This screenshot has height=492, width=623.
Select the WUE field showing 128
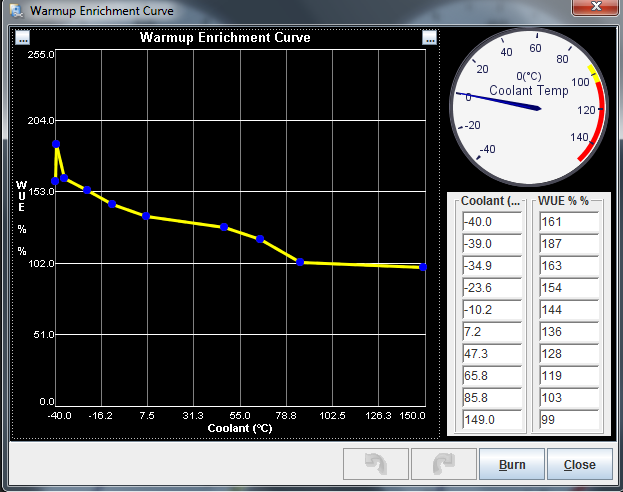(x=569, y=354)
